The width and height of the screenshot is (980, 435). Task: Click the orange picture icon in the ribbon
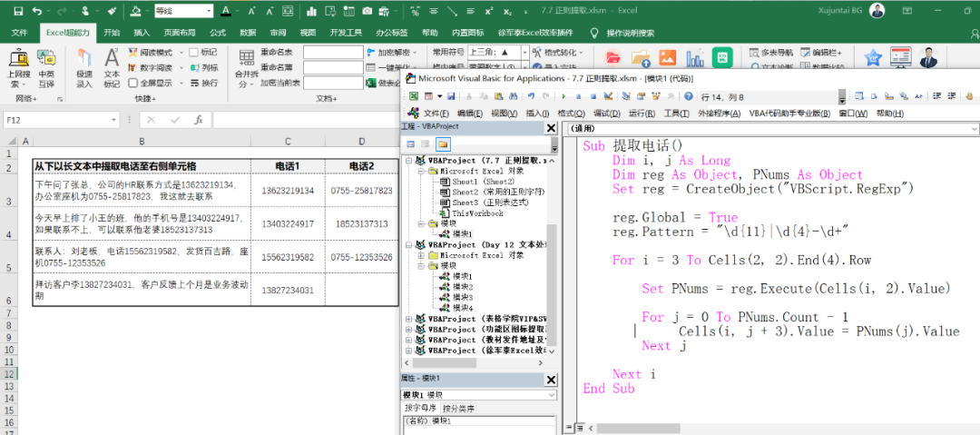click(668, 58)
